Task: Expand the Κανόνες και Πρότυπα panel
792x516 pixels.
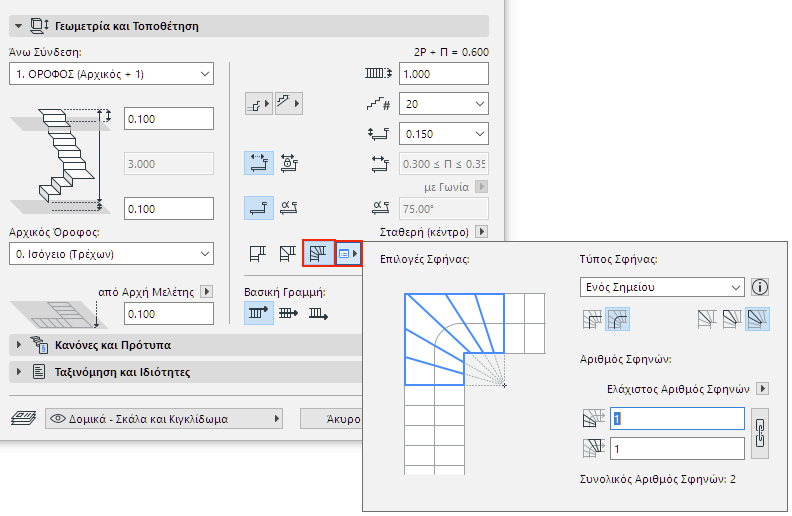Action: click(19, 345)
